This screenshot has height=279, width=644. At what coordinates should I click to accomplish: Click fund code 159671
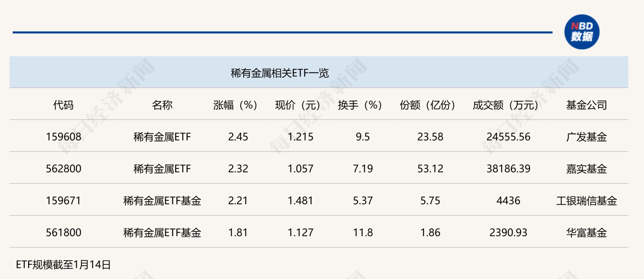point(63,201)
